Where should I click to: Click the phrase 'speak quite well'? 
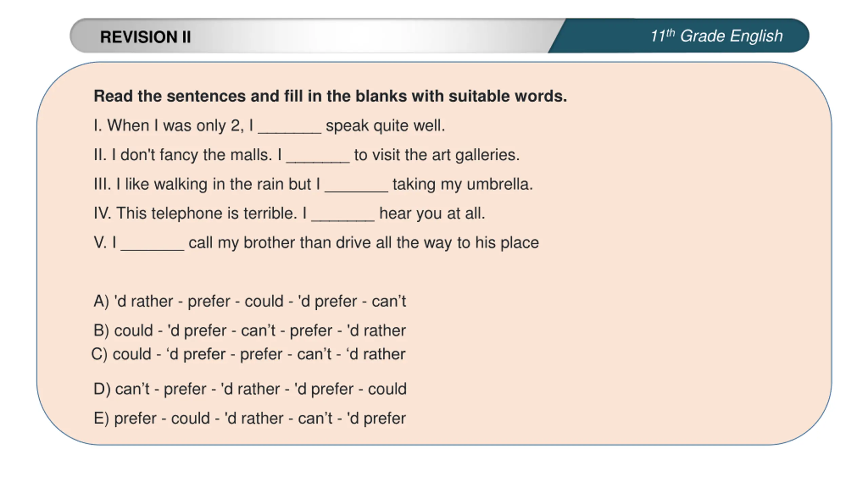pos(385,126)
